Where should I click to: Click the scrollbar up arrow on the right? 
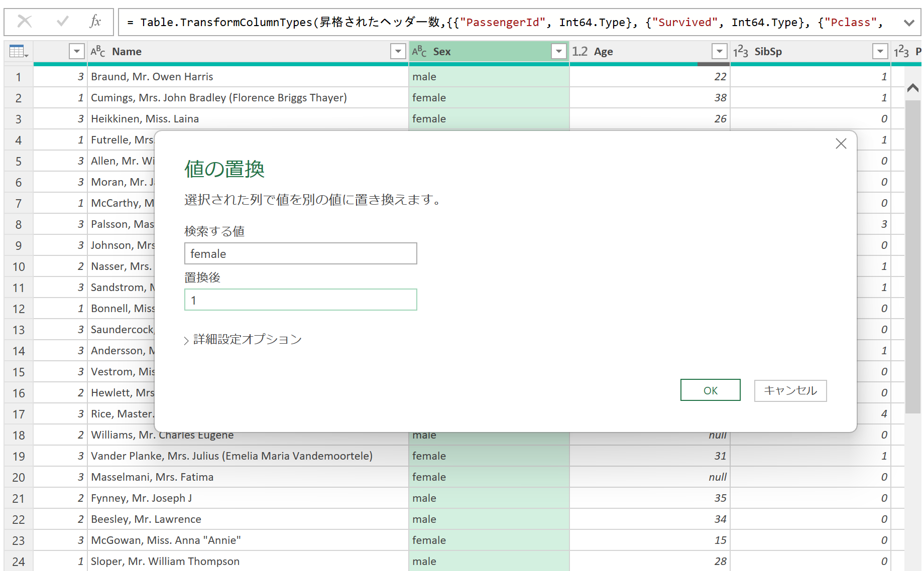click(x=913, y=87)
